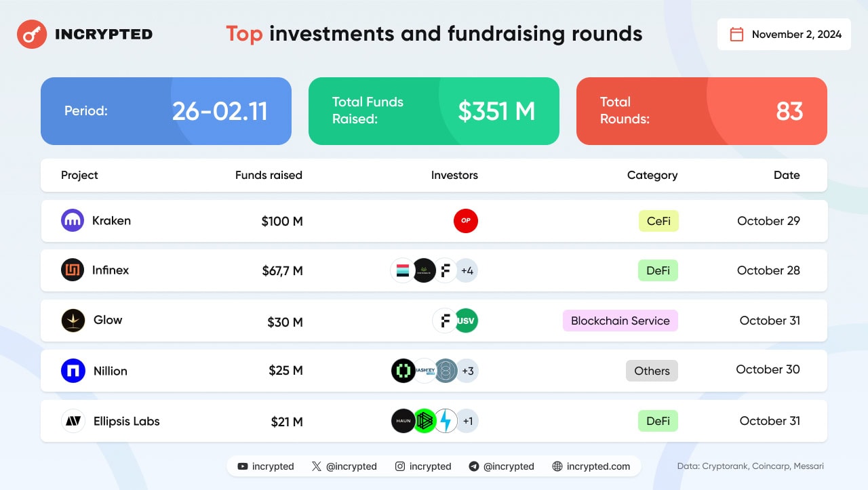Click the Ellipsis Labs project logo
The image size is (868, 490).
point(73,421)
